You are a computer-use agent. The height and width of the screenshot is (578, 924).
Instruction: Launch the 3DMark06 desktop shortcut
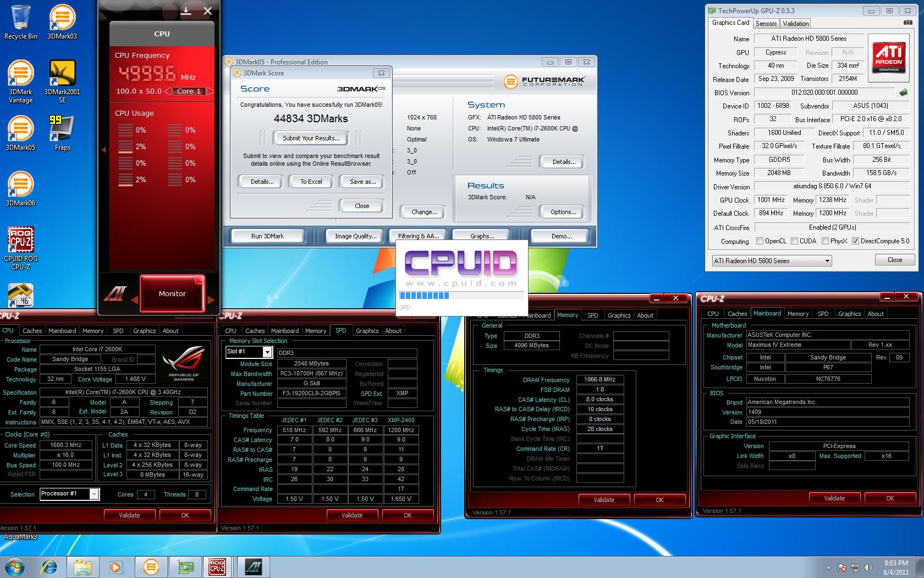pyautogui.click(x=20, y=189)
